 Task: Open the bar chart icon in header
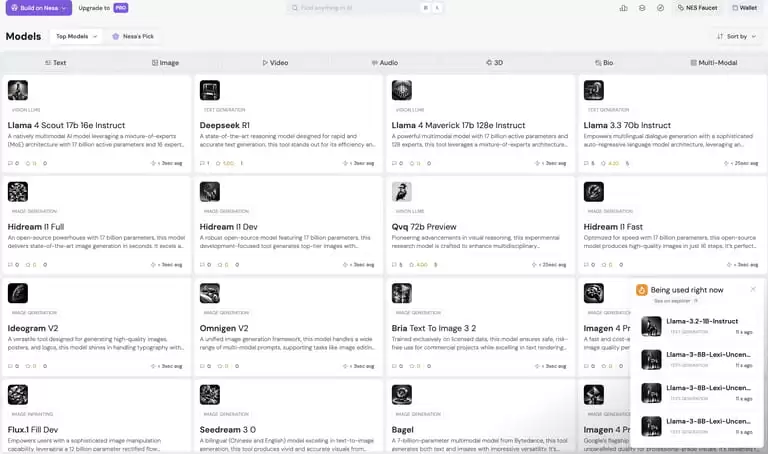point(624,8)
